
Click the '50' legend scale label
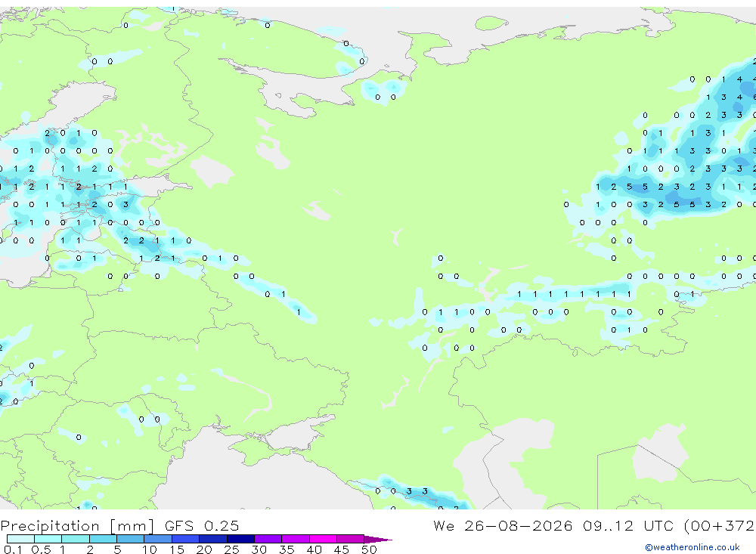(369, 549)
